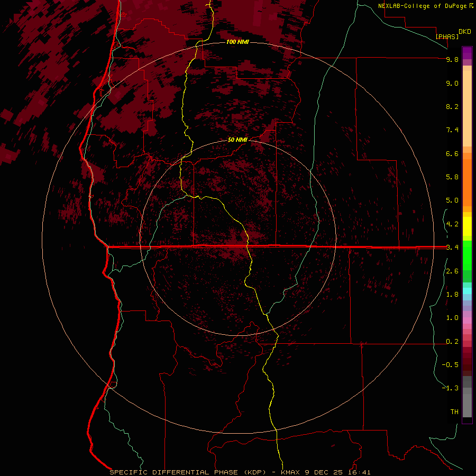Image resolution: width=476 pixels, height=476 pixels.
Task: Click the SPECIFIC DIFFERENTIAL PHASE (KDP) caption
Action: point(188,472)
